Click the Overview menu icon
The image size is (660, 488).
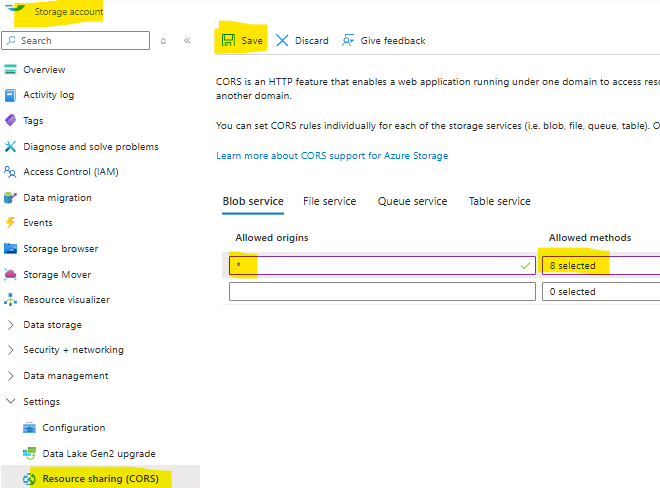pos(11,69)
